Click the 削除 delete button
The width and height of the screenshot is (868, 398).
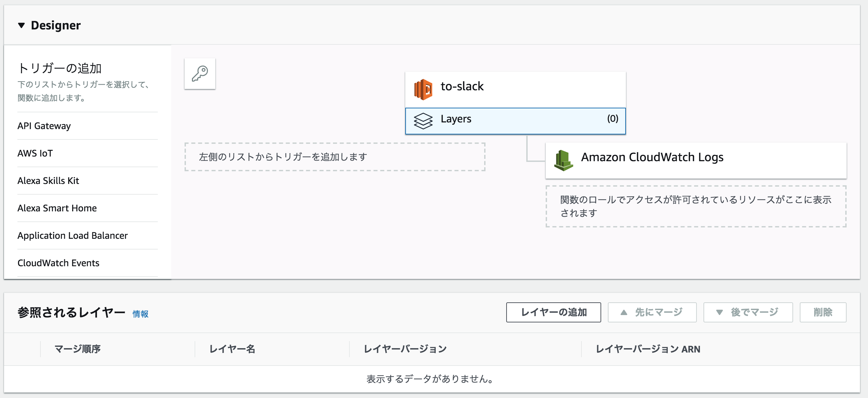point(823,312)
